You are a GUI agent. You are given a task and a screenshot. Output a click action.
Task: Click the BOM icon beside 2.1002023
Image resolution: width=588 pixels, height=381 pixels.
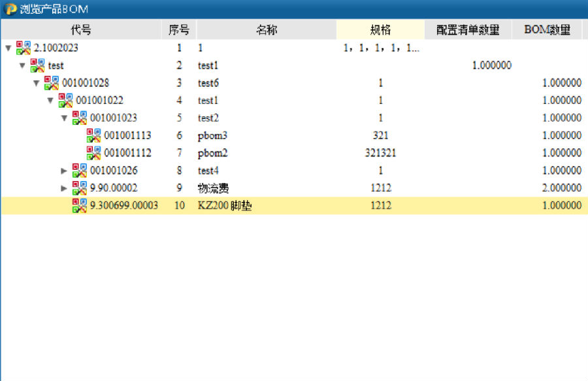(x=24, y=48)
